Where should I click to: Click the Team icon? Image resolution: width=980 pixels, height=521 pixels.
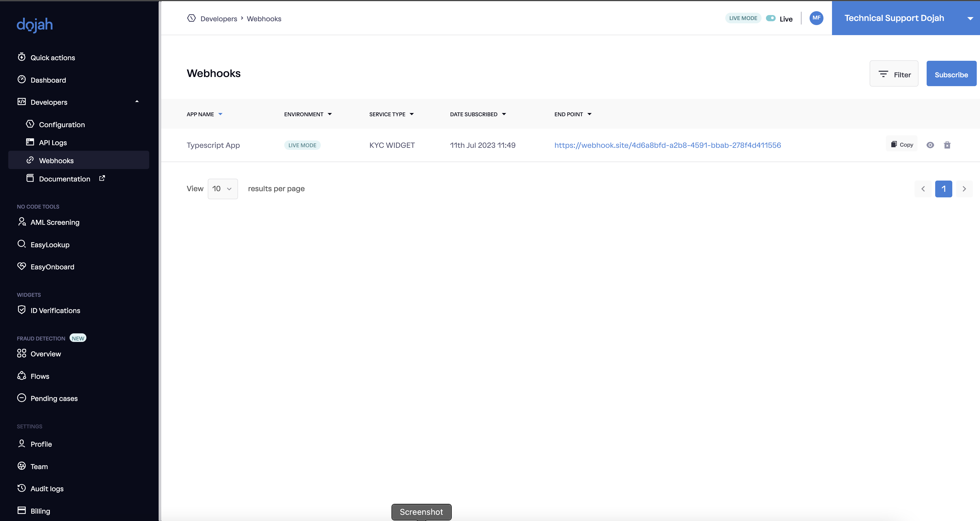(22, 466)
